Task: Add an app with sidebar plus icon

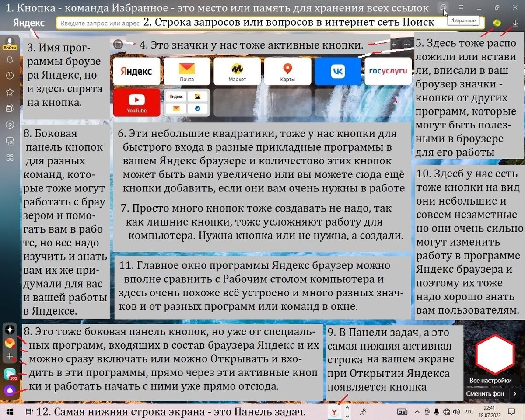Action: (x=10, y=357)
